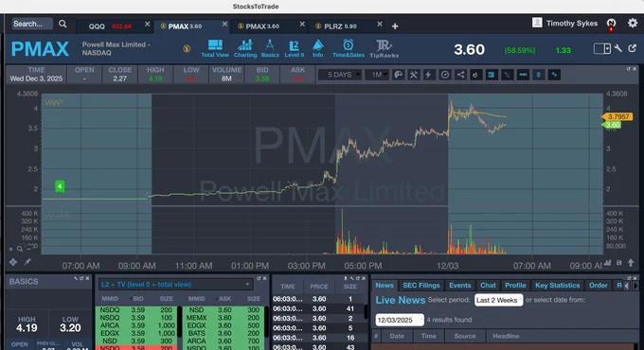The width and height of the screenshot is (644, 350).
Task: Open the Charting tool icon
Action: pyautogui.click(x=245, y=48)
